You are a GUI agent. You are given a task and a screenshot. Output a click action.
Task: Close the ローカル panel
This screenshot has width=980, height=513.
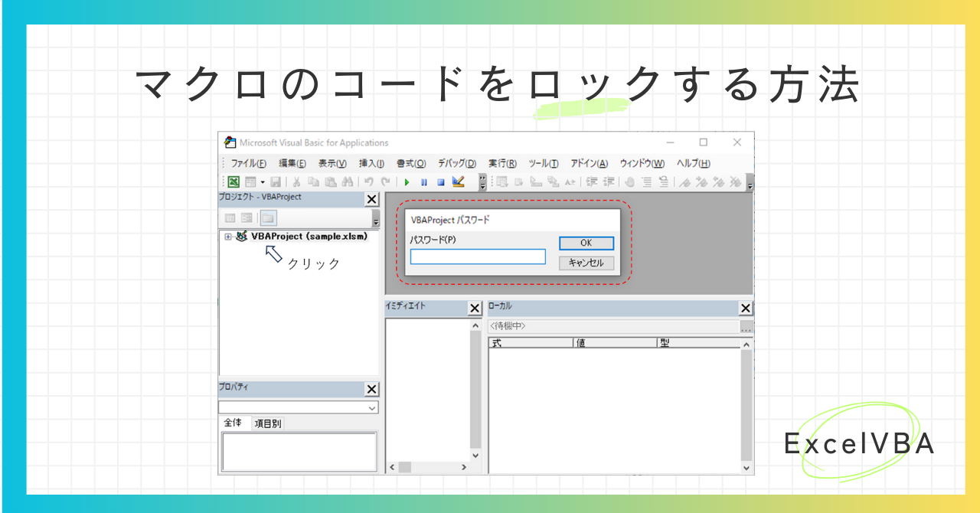pos(746,308)
